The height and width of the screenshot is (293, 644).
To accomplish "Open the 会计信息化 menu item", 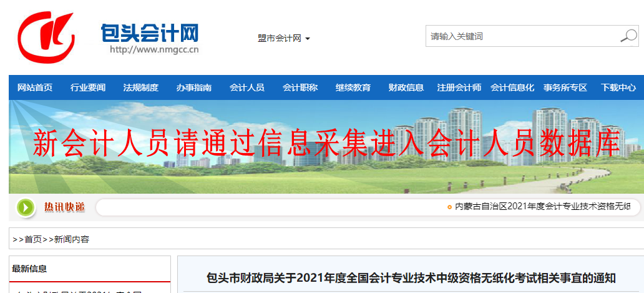I will (x=512, y=87).
